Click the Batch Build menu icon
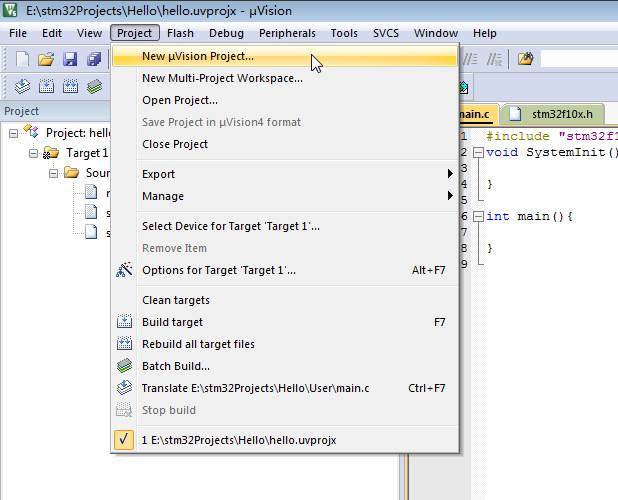Image resolution: width=618 pixels, height=500 pixels. [124, 366]
